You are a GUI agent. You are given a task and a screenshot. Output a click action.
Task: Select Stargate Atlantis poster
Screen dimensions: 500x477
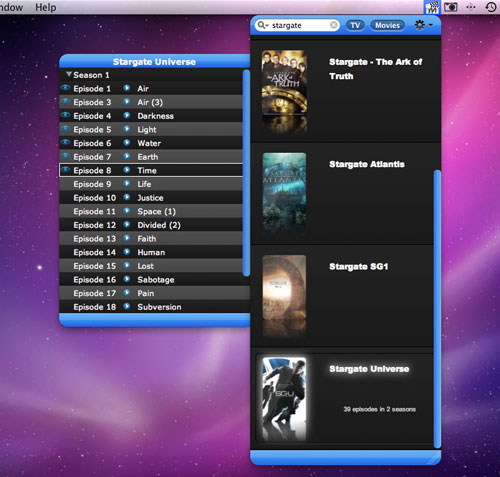coord(284,185)
